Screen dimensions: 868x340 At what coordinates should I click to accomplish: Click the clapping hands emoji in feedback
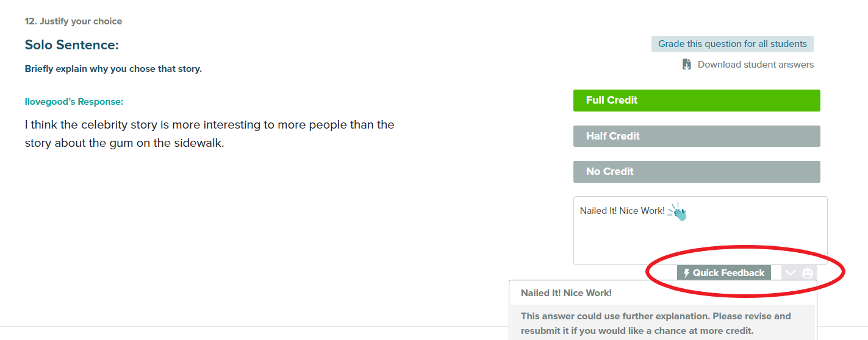677,212
